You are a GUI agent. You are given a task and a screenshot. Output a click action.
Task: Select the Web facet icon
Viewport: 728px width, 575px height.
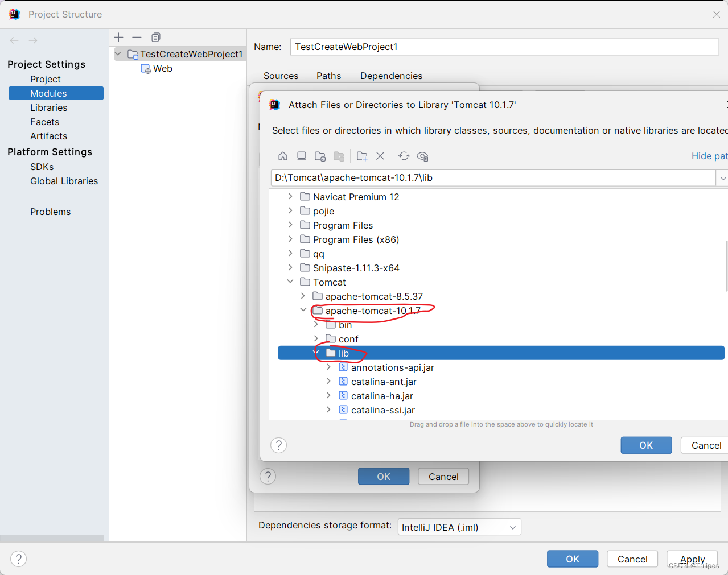[146, 69]
